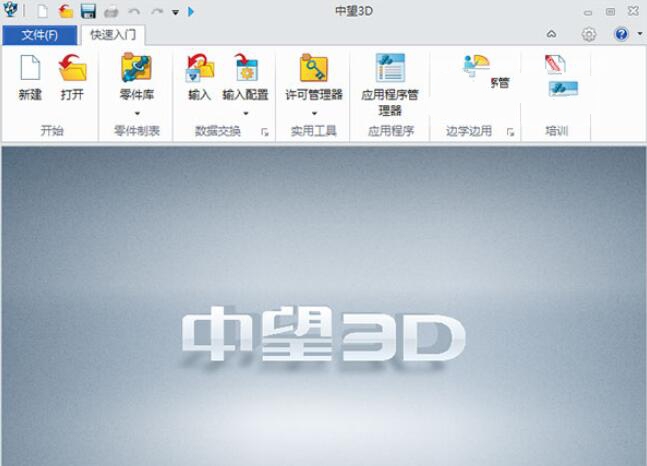
Task: Click the ZW3D app logo icon
Action: pos(10,9)
